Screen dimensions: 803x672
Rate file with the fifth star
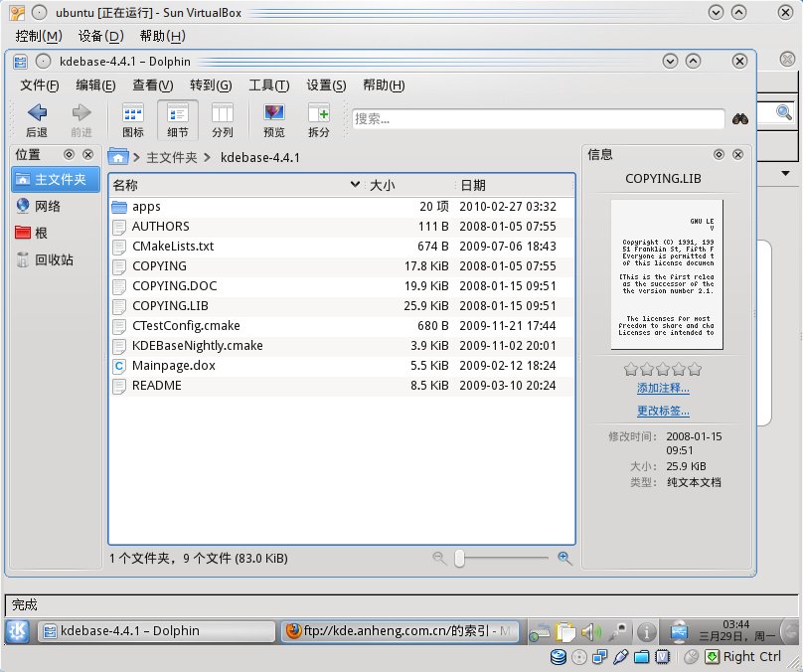pos(695,369)
